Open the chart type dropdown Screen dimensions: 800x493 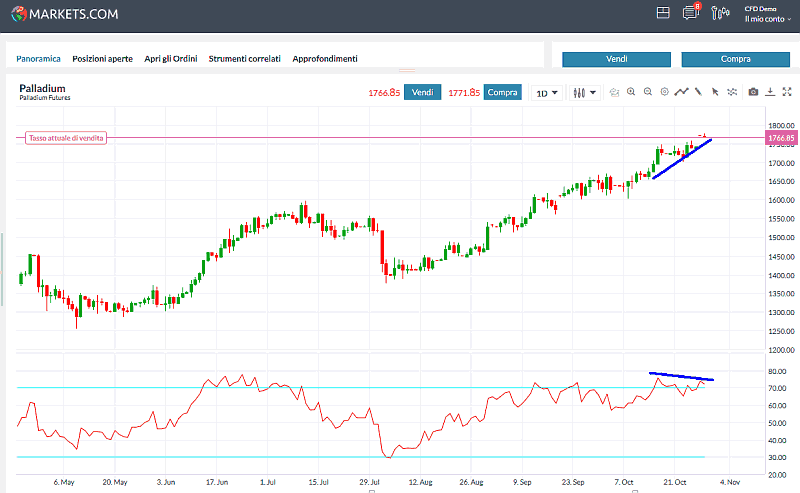pos(584,93)
